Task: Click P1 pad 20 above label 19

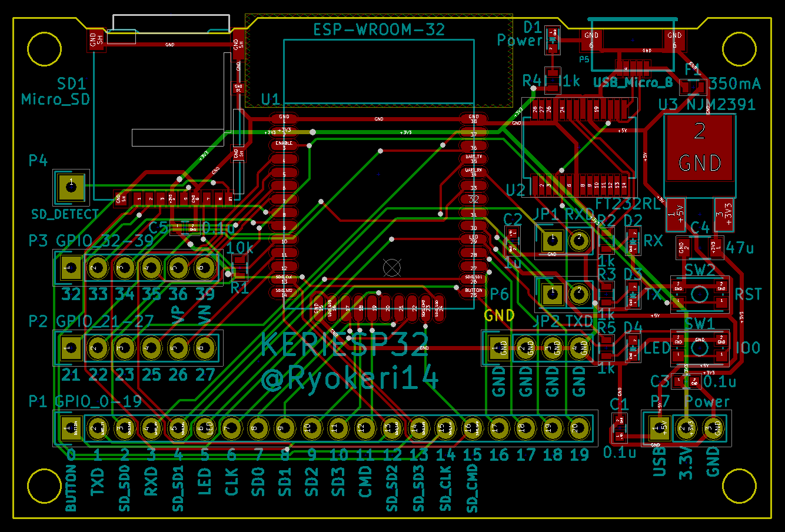Action: (x=580, y=428)
